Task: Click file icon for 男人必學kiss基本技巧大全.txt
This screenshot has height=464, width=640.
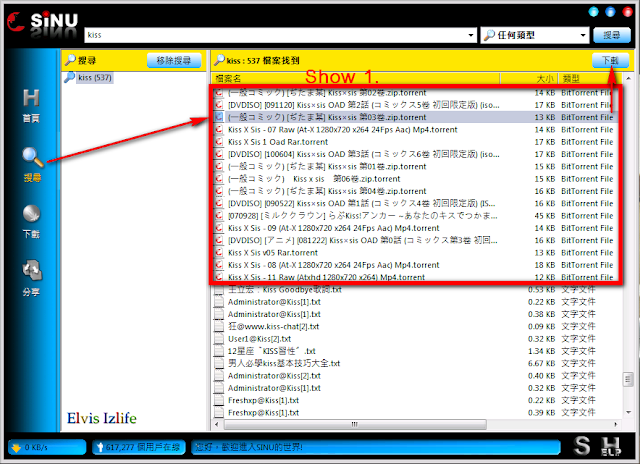Action: pyautogui.click(x=219, y=363)
